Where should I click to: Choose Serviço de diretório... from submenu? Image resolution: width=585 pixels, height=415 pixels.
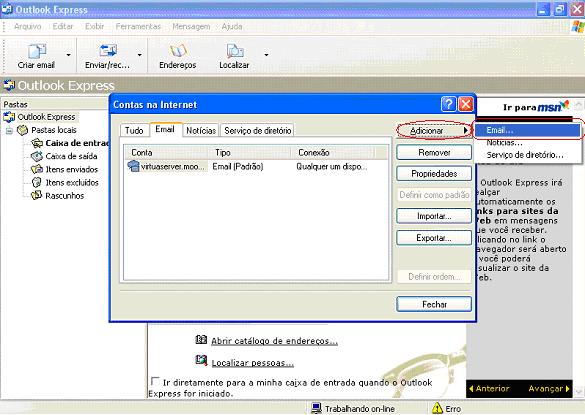click(x=528, y=155)
